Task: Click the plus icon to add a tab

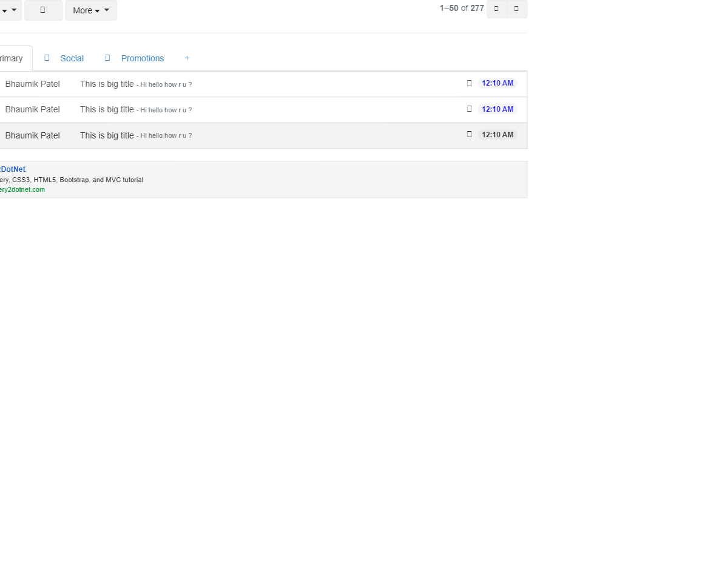Action: coord(187,58)
